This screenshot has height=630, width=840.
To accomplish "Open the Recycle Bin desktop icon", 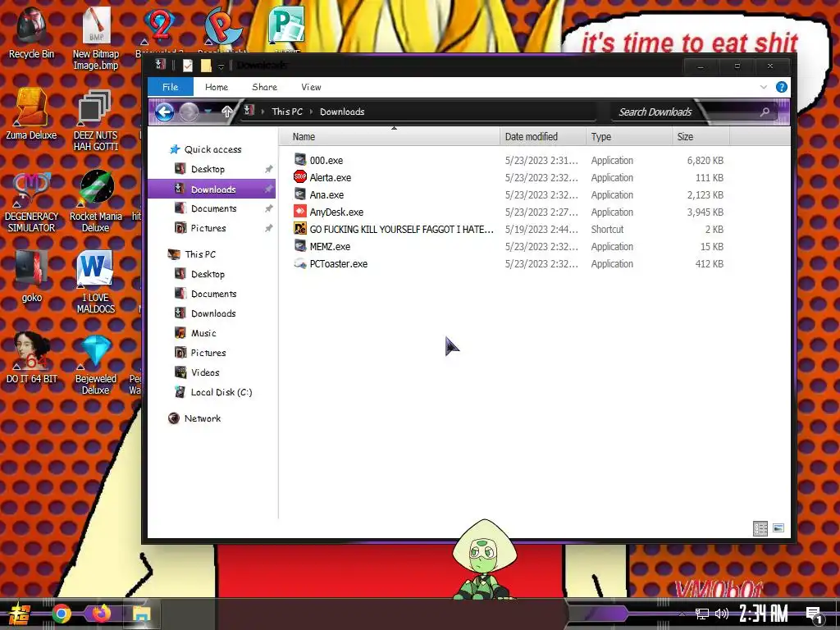I will [x=31, y=32].
